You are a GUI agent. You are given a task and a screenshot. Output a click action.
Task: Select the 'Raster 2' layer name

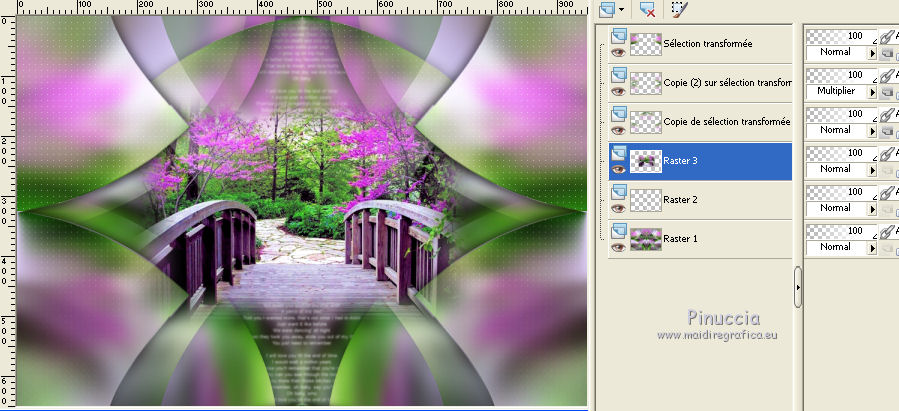coord(681,199)
